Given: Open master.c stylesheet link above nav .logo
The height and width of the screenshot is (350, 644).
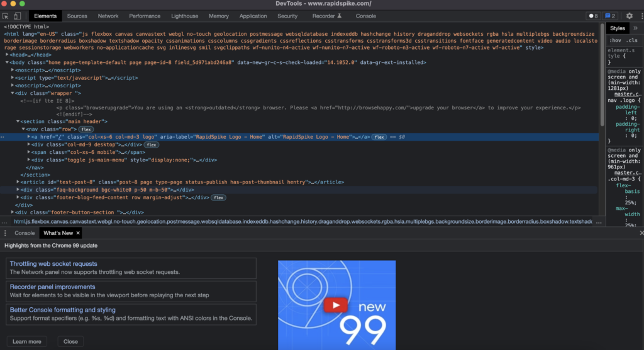Looking at the screenshot, I should pyautogui.click(x=627, y=94).
